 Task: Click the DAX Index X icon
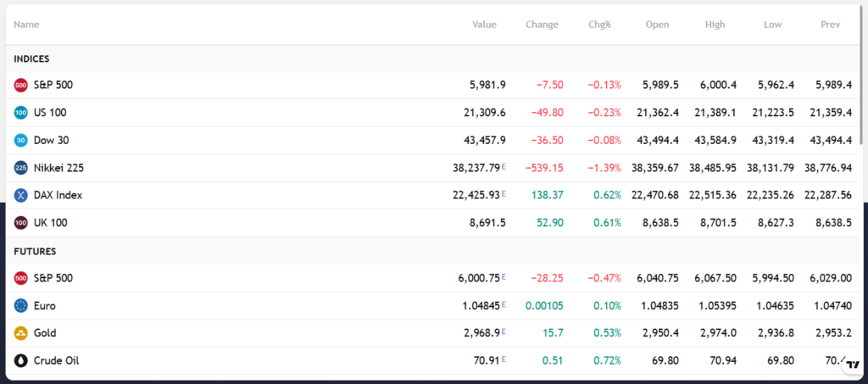point(20,195)
